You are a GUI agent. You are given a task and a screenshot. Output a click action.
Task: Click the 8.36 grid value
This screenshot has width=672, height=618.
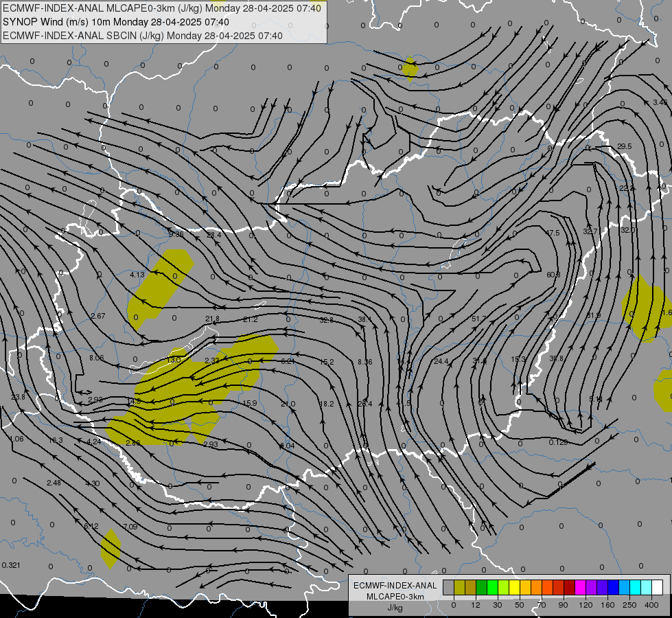(364, 363)
